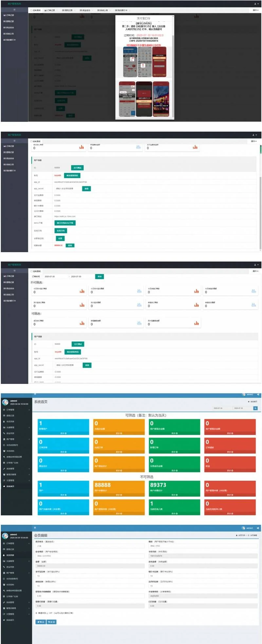Image resolution: width=262 pixels, height=644 pixels.
Task: Switch to 资金变动 tab above the payment popup
Action: point(85,10)
